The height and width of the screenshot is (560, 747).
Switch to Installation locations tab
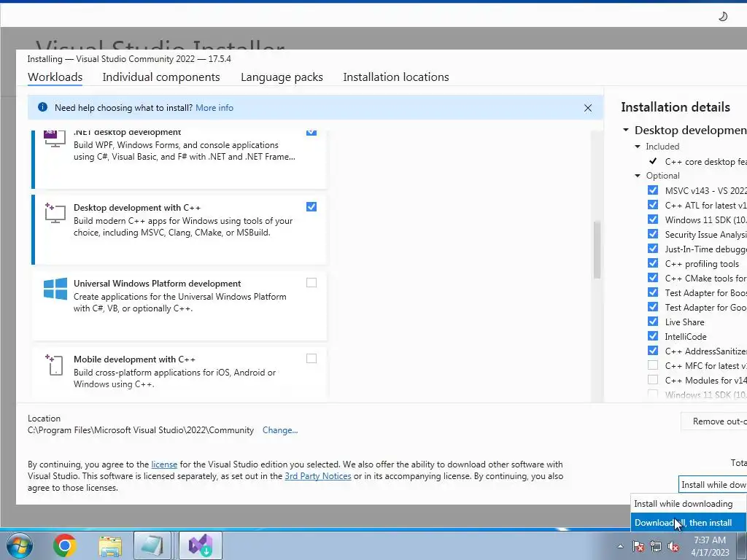(x=396, y=77)
